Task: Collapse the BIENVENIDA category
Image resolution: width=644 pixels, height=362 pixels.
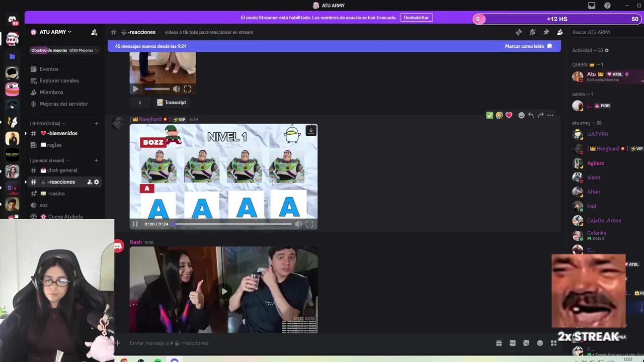Action: click(x=47, y=123)
